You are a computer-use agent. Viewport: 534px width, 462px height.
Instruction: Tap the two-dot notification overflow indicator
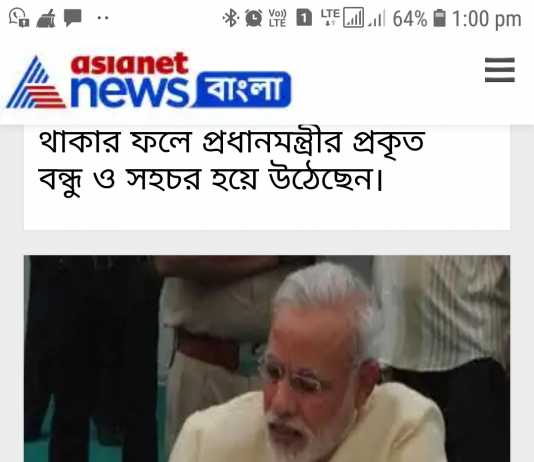point(103,18)
